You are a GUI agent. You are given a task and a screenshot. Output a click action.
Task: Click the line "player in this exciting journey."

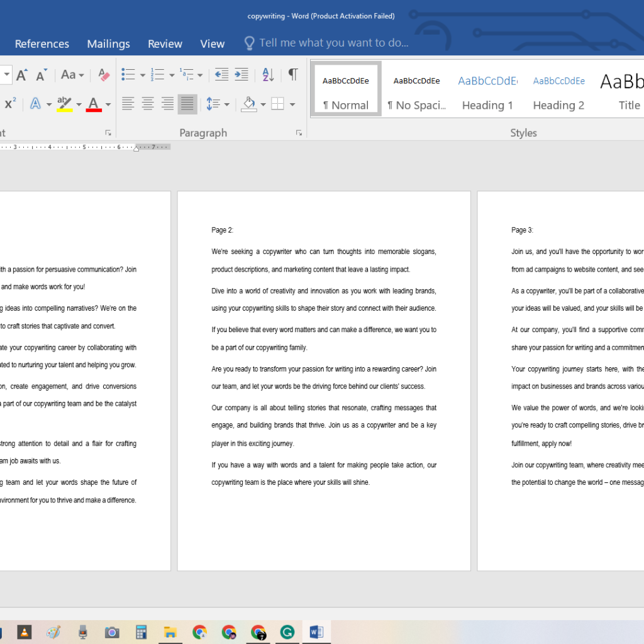[253, 443]
